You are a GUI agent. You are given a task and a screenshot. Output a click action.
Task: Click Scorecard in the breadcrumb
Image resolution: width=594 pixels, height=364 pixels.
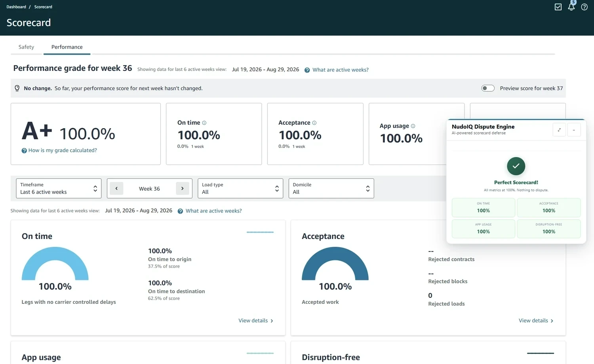(x=43, y=7)
